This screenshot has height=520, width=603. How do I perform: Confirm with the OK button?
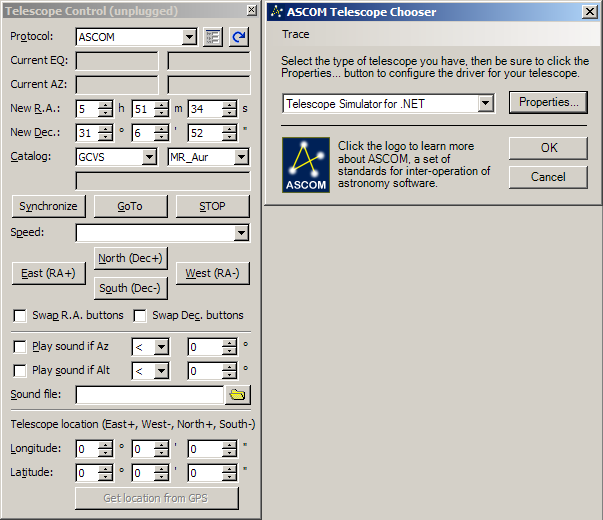[548, 148]
